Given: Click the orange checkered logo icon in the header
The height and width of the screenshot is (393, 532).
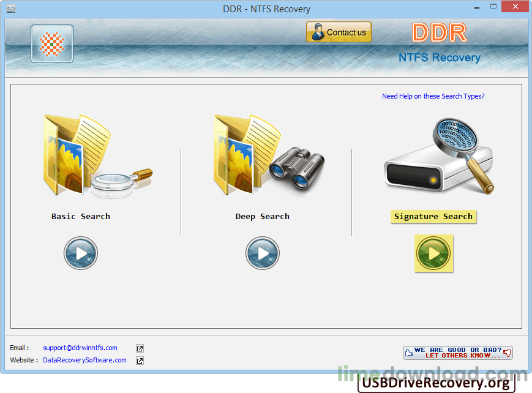Looking at the screenshot, I should 52,44.
